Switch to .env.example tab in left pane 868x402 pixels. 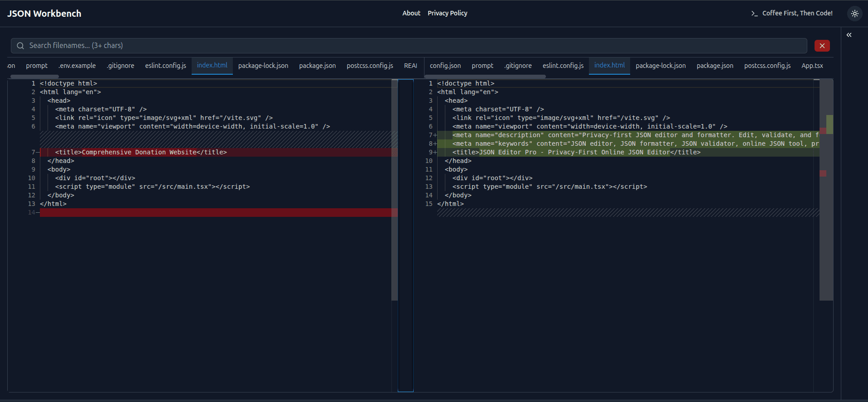coord(77,66)
